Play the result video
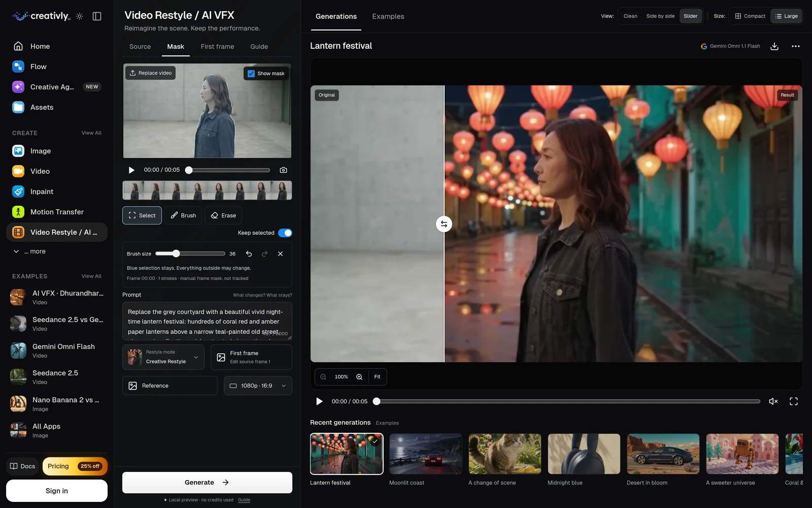Viewport: 812px width, 508px height. (x=319, y=401)
